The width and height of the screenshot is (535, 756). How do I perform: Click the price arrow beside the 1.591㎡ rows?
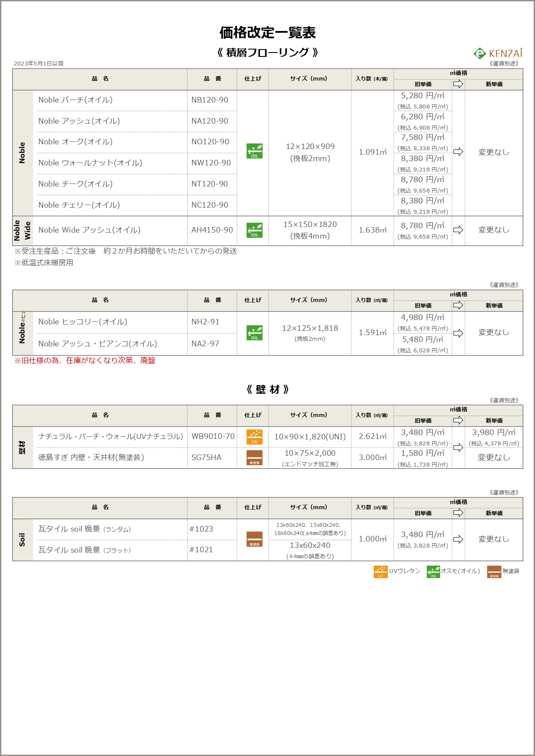(458, 333)
